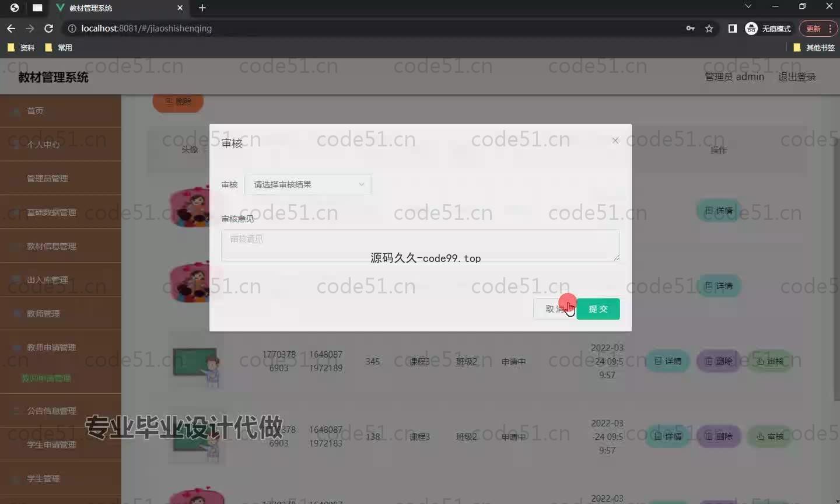The width and height of the screenshot is (840, 504).
Task: Click the blackboard avatar in 345 row
Action: click(197, 361)
